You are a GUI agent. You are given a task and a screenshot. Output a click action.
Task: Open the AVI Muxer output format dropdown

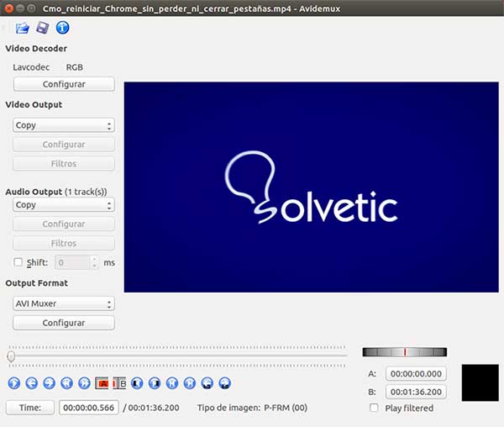[64, 303]
